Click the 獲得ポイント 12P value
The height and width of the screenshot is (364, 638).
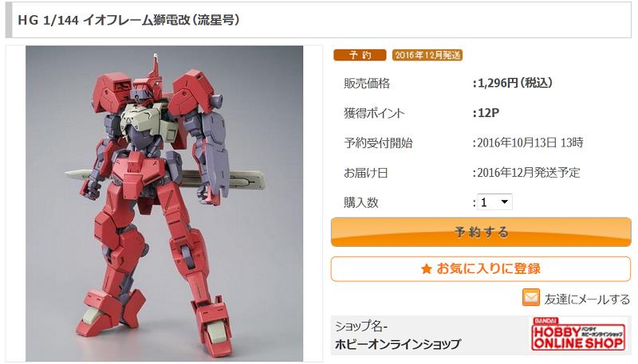tap(489, 113)
